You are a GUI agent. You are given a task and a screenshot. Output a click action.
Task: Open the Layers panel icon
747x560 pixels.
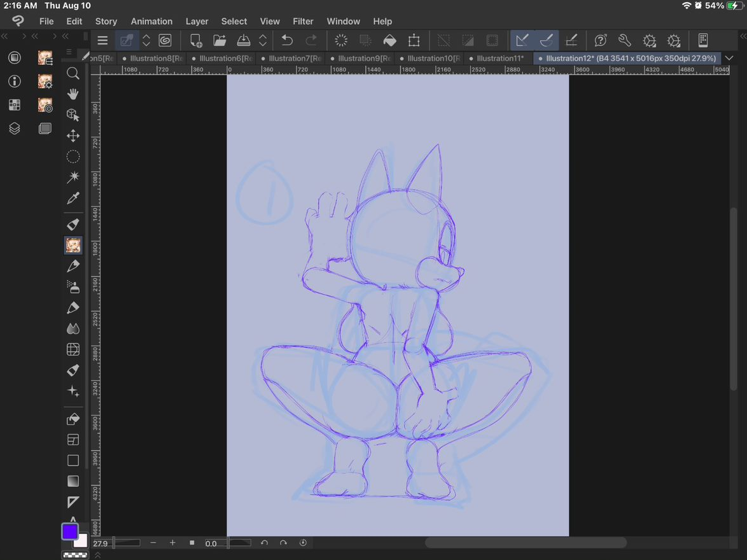click(x=15, y=129)
